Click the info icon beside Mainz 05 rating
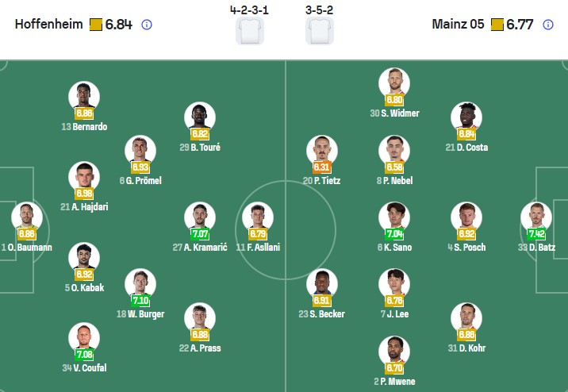 [548, 25]
